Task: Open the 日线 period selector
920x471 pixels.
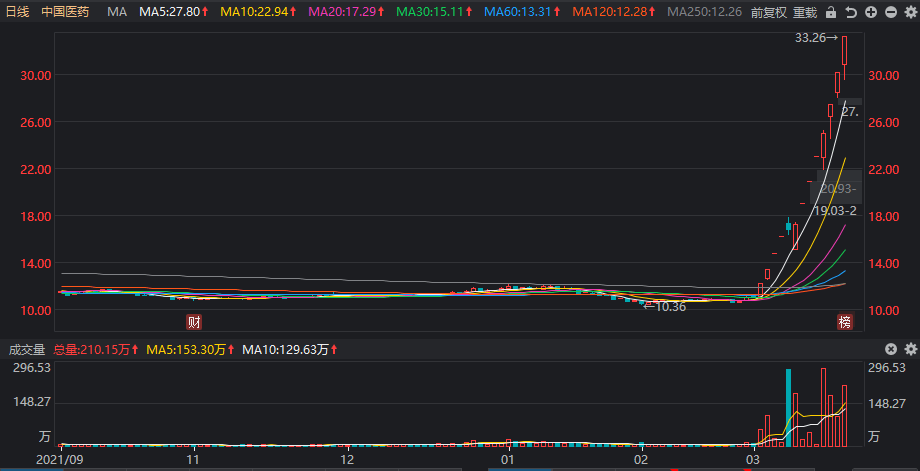Action: [16, 12]
